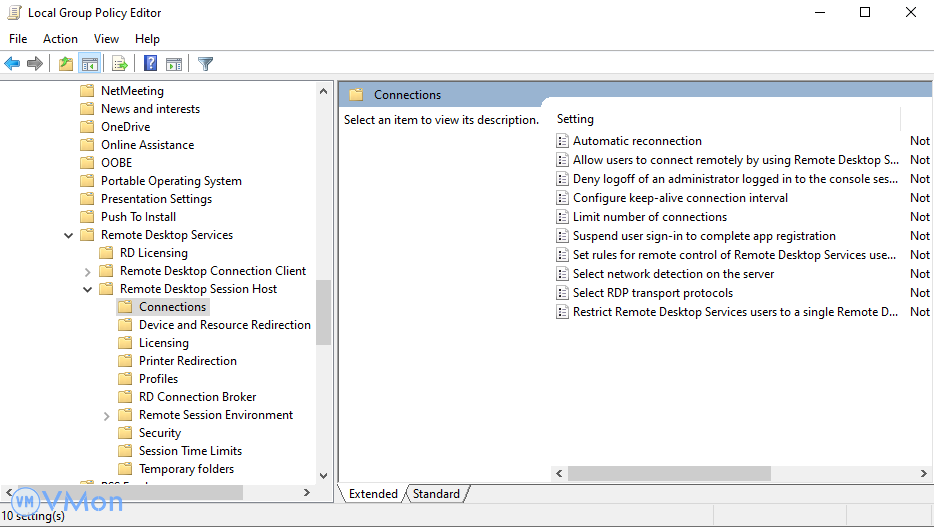
Task: Click the Setting column header
Action: (x=575, y=119)
